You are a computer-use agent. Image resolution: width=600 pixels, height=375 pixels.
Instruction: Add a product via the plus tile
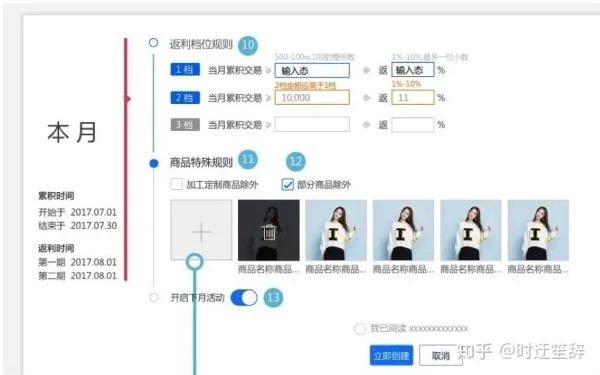201,230
